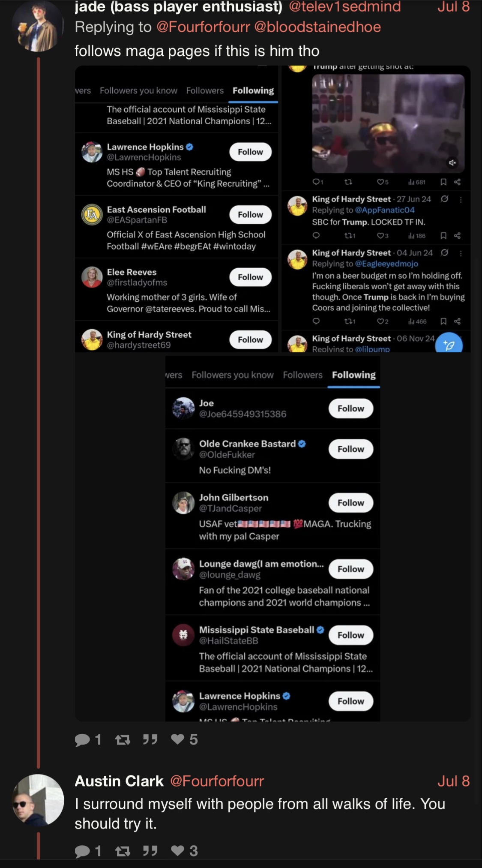This screenshot has height=868, width=482.
Task: Quote Austin Clark's reply
Action: coord(150,850)
